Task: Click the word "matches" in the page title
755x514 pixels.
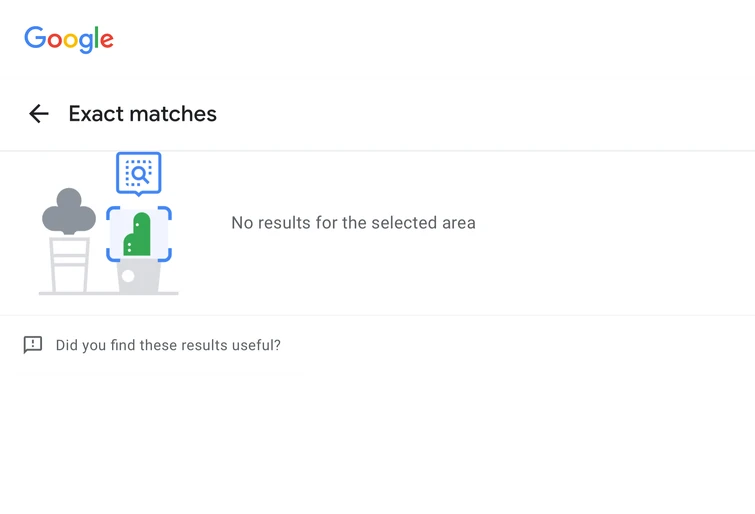Action: tap(176, 114)
